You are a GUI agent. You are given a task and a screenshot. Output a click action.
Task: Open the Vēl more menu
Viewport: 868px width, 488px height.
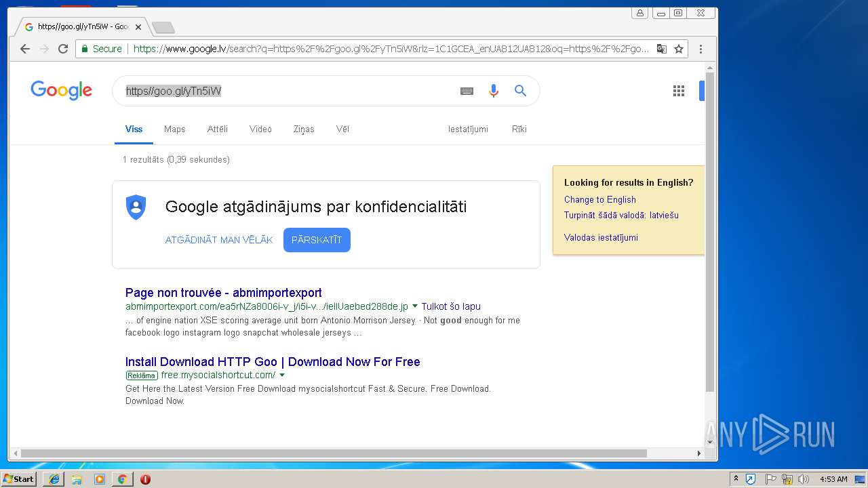pos(342,129)
